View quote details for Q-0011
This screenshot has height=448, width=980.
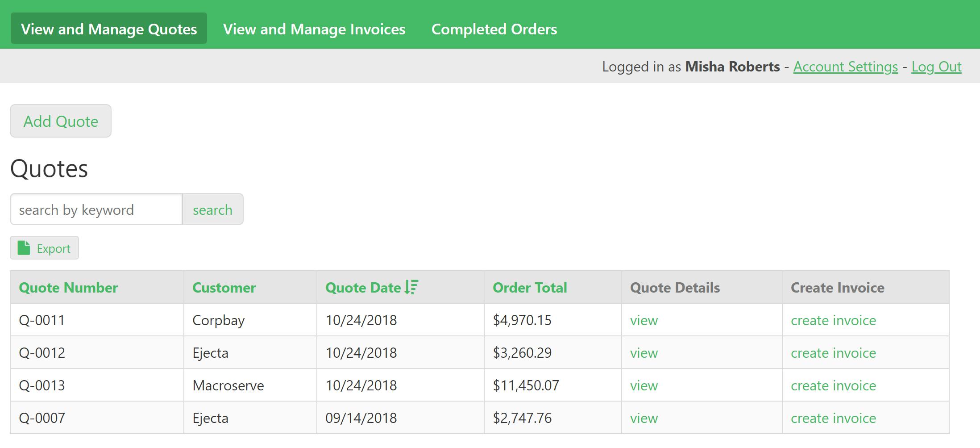[x=644, y=320]
